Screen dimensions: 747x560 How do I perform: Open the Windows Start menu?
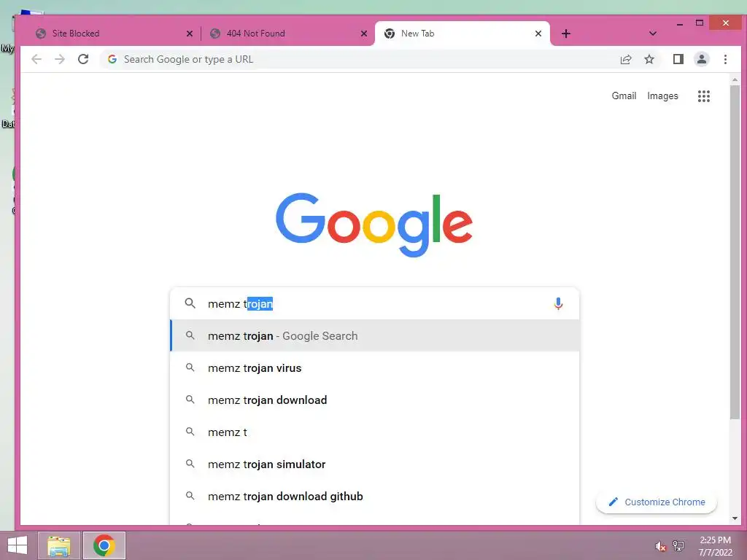pos(18,545)
